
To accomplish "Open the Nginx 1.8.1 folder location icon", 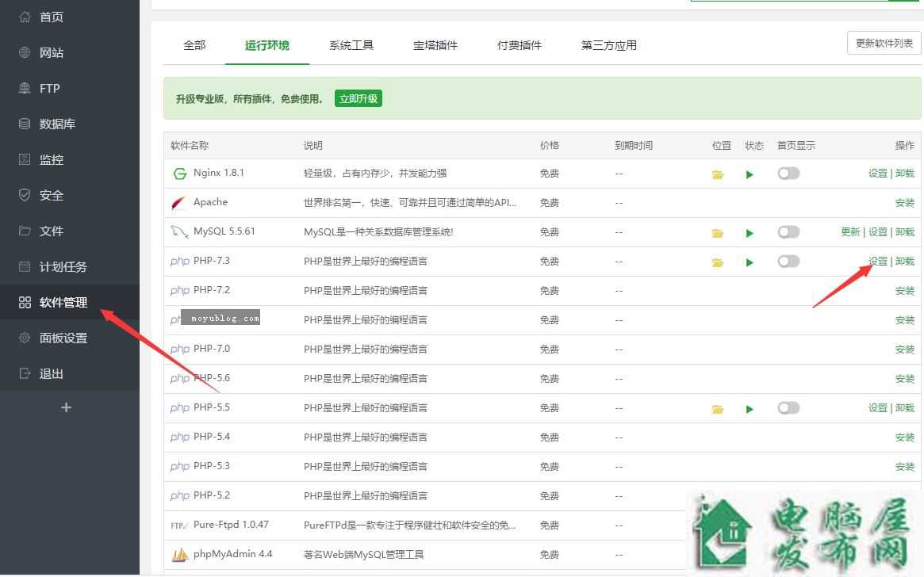I will pyautogui.click(x=717, y=175).
